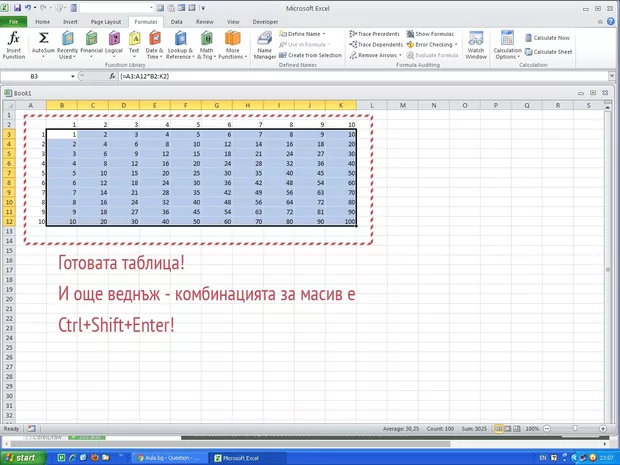Image resolution: width=620 pixels, height=465 pixels.
Task: Click the EN language indicator in tray
Action: coord(543,458)
